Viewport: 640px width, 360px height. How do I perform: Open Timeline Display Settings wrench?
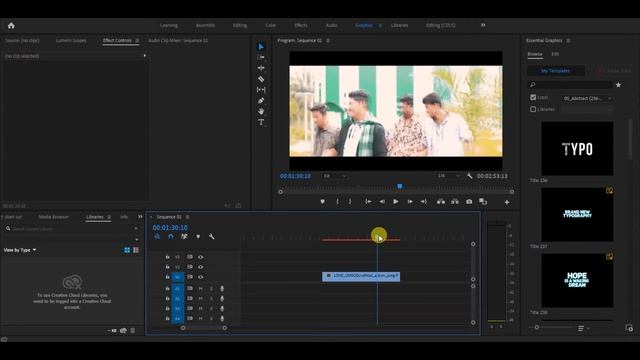(x=211, y=236)
